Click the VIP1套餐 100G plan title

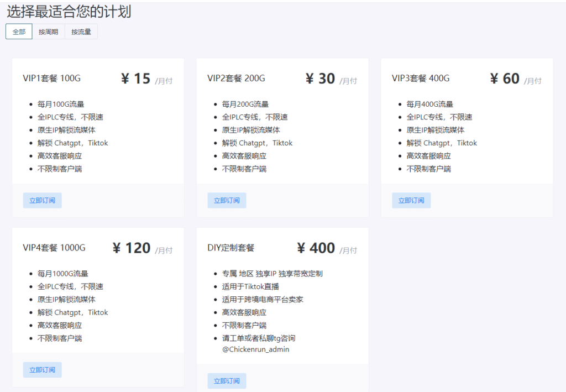tap(51, 79)
